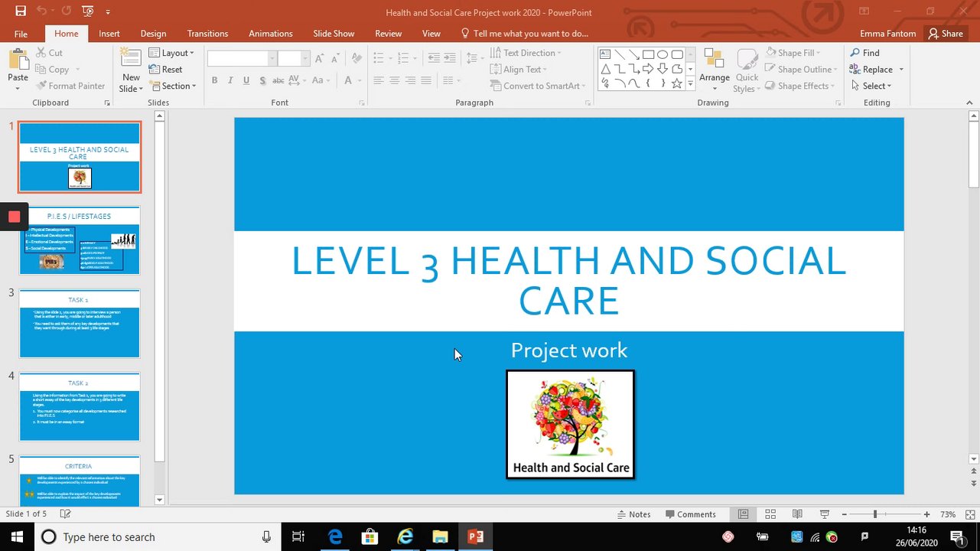
Task: Open Reading View from status bar
Action: 797,514
